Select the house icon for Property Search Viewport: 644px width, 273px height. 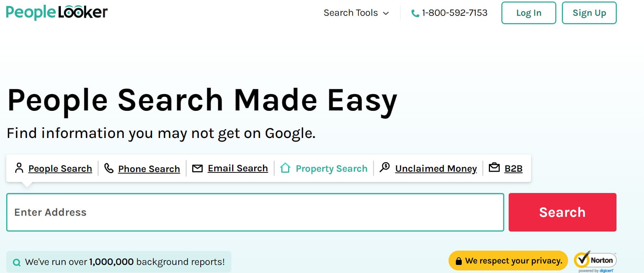pos(285,168)
